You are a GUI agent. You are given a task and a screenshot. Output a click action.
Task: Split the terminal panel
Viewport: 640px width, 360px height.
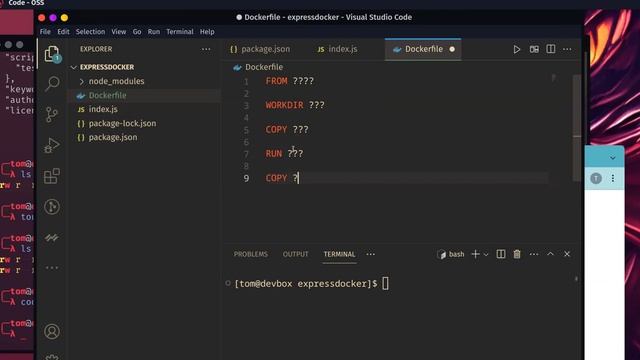click(501, 254)
